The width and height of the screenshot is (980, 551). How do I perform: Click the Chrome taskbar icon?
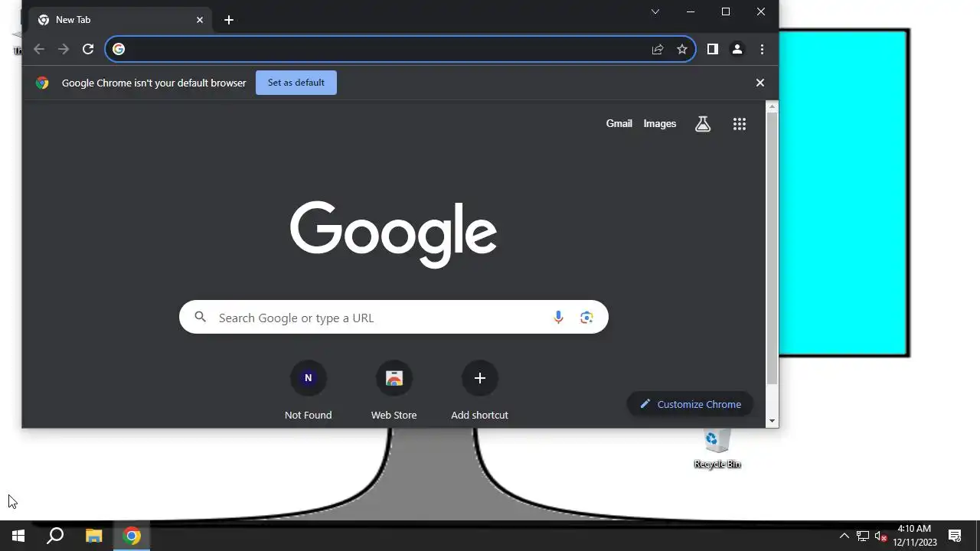[x=132, y=536]
